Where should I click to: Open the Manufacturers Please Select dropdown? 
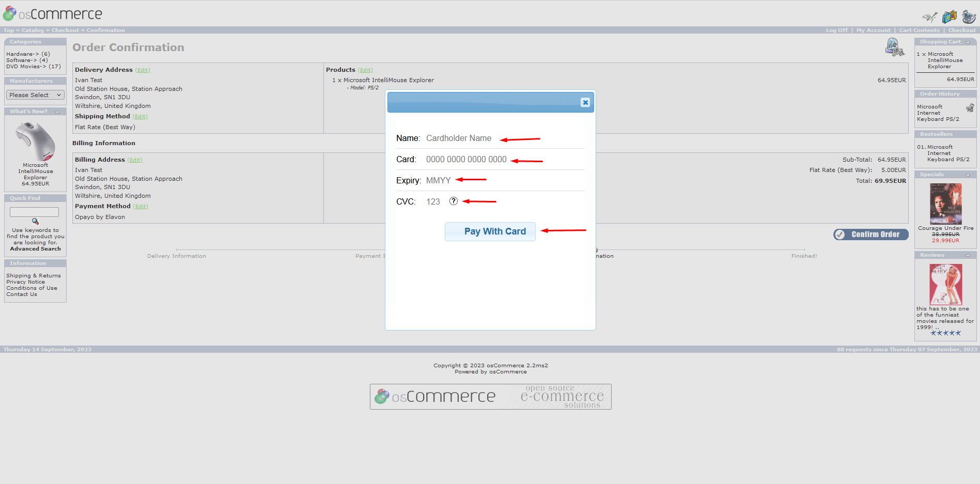35,95
